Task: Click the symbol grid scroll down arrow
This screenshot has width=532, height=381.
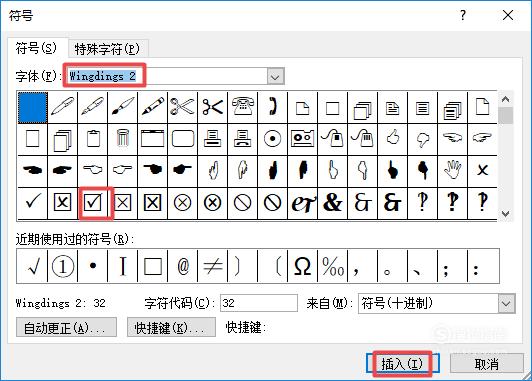Action: (x=506, y=213)
